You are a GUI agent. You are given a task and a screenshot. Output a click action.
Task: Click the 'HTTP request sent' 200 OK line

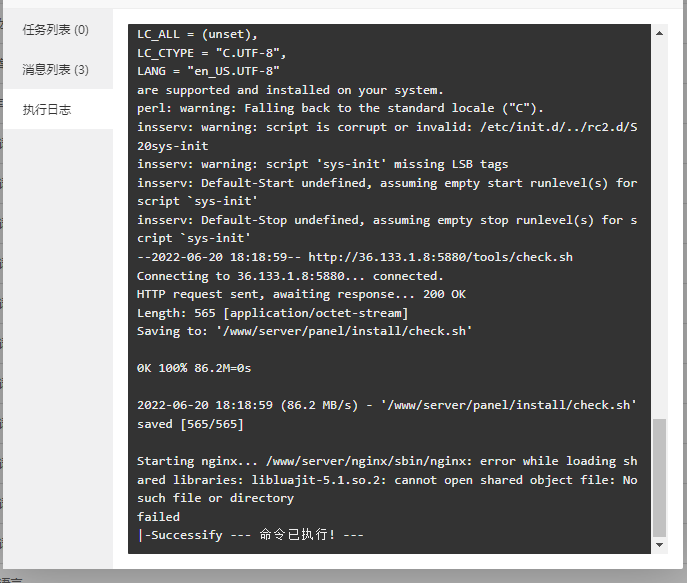[x=301, y=294]
